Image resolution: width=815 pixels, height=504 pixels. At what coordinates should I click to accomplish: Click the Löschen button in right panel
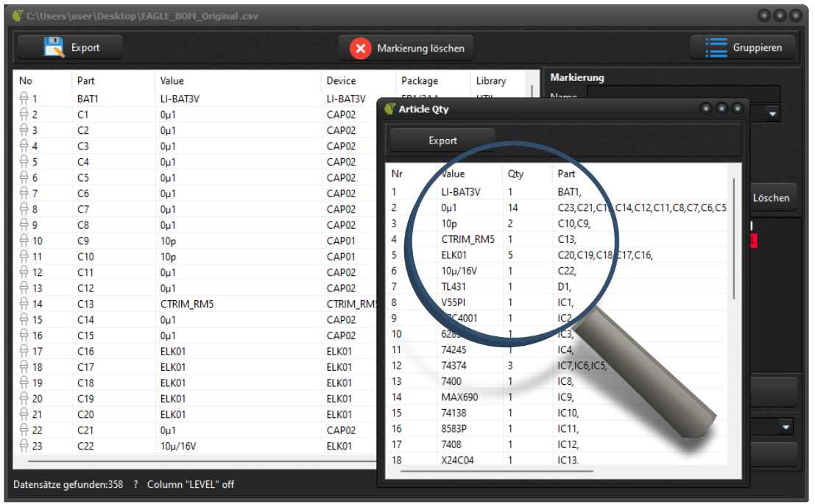(x=771, y=198)
